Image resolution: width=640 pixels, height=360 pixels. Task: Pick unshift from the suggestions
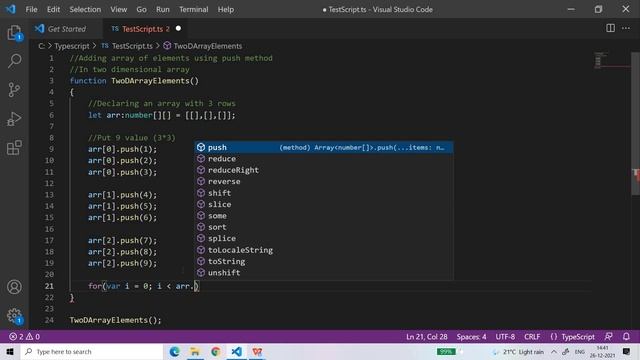(324, 273)
